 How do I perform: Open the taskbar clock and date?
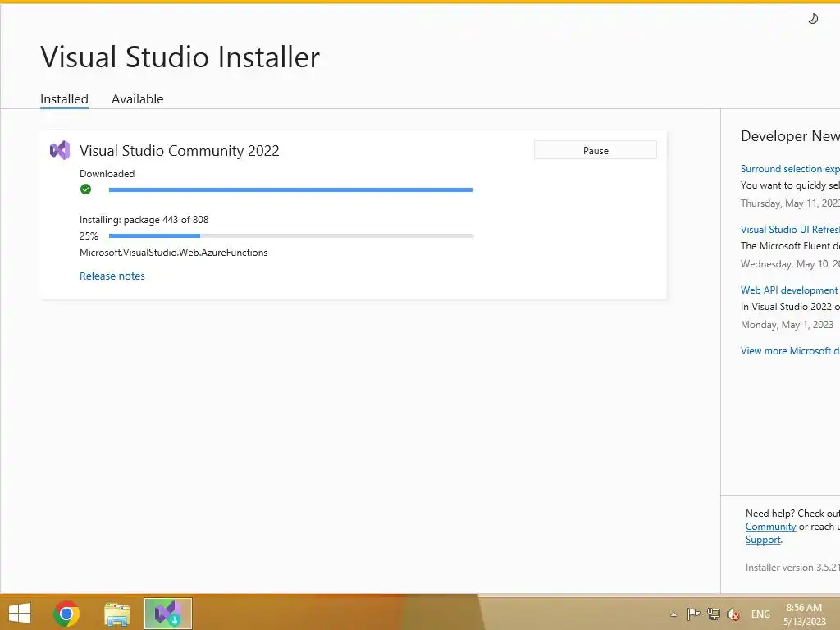pos(804,614)
